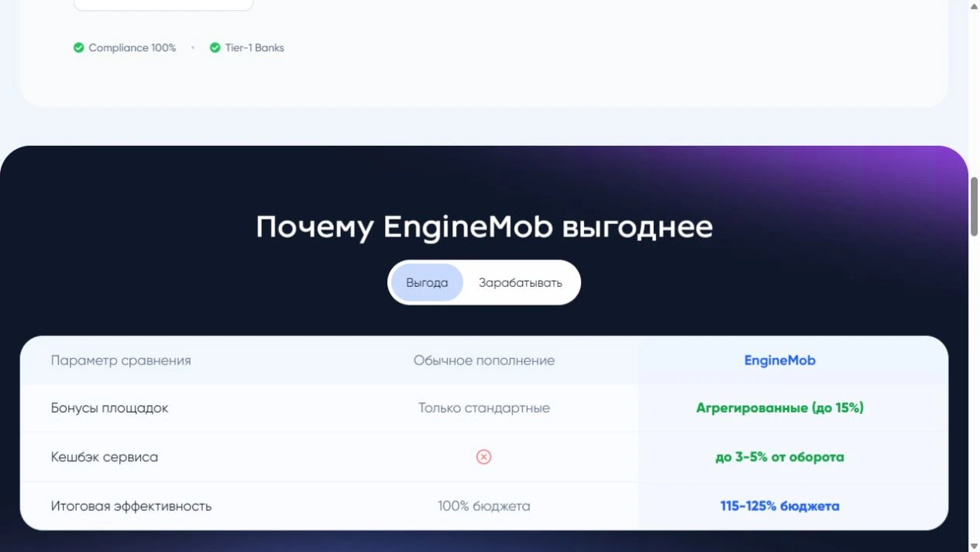Click the EngineMob column header
Screen dimensions: 980x552
tap(780, 361)
